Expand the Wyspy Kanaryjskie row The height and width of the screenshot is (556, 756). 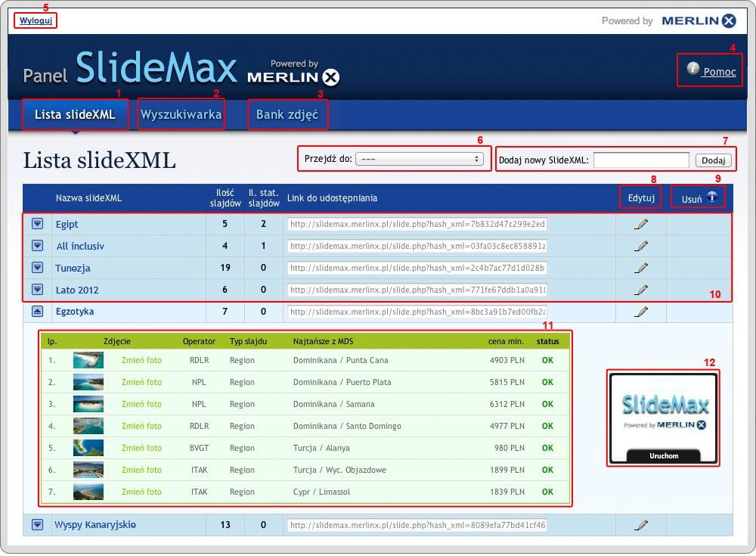tap(38, 525)
